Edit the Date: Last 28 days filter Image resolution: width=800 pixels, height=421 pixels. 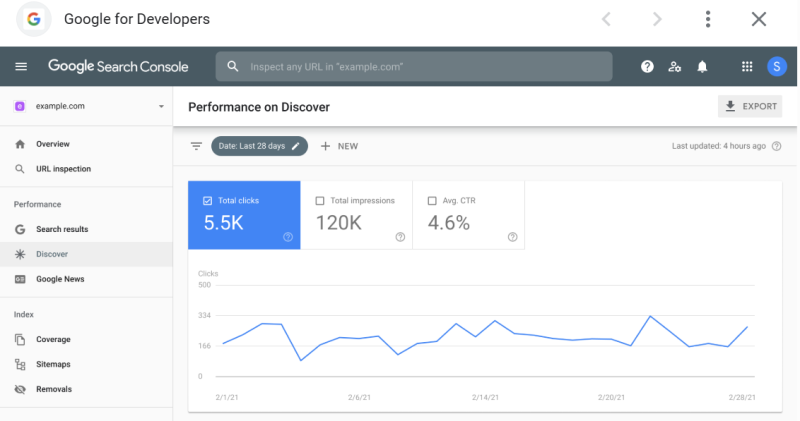coord(259,146)
